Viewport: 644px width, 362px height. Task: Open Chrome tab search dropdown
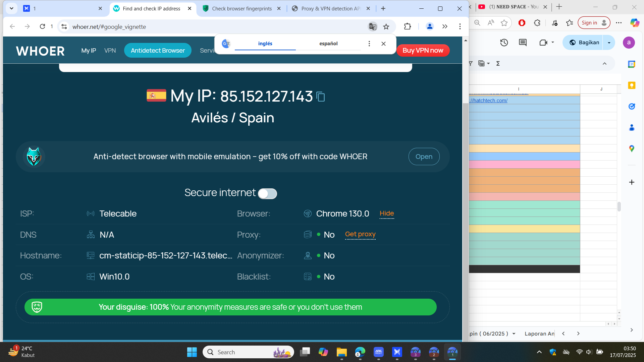(x=11, y=8)
